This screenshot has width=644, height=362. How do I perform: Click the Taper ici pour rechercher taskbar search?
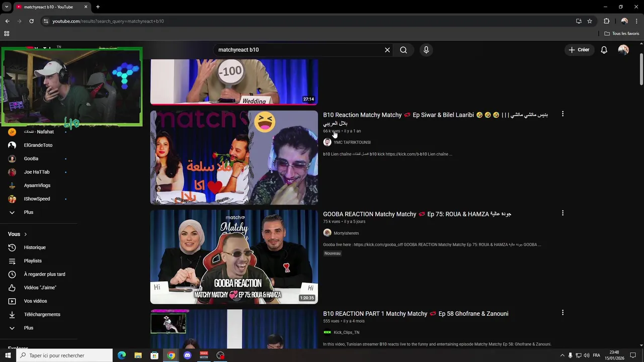point(64,355)
